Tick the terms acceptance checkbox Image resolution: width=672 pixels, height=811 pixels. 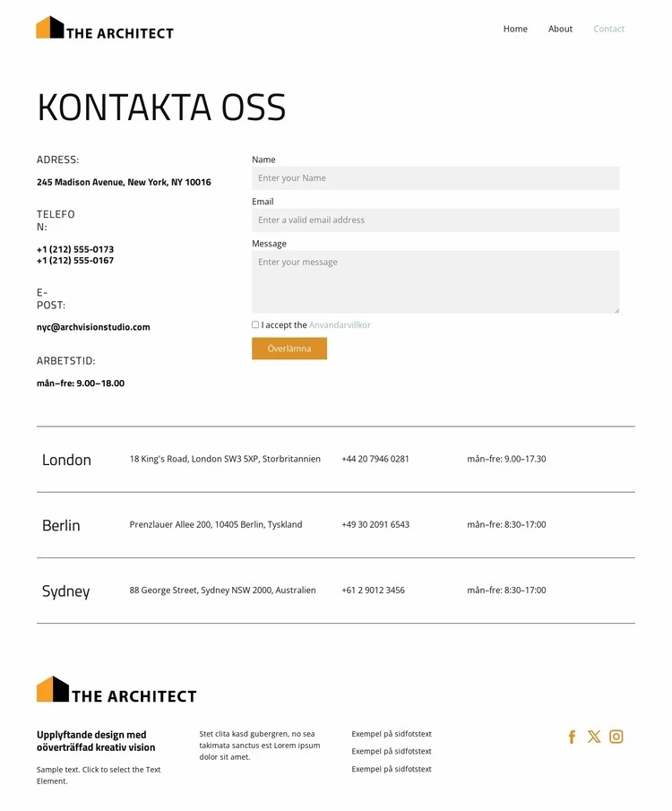[255, 325]
